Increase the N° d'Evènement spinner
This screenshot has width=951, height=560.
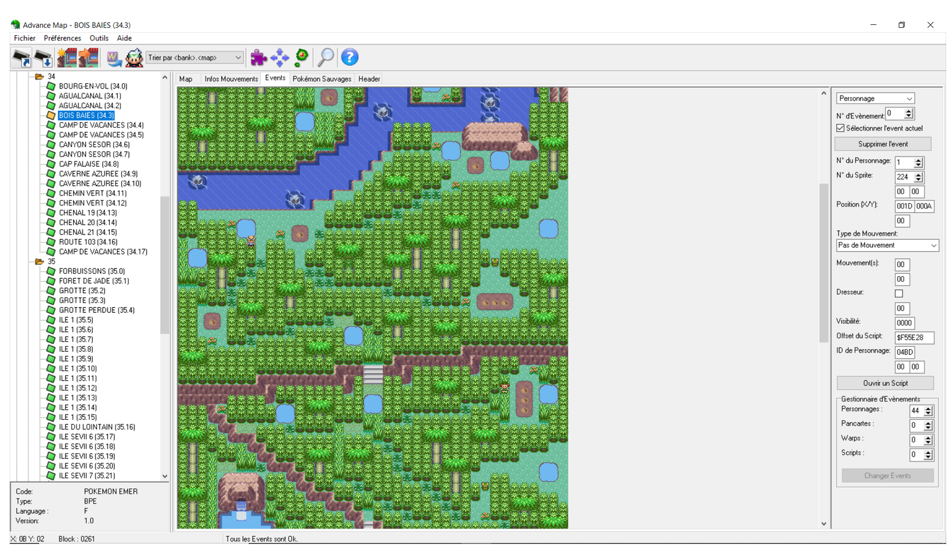(x=908, y=111)
